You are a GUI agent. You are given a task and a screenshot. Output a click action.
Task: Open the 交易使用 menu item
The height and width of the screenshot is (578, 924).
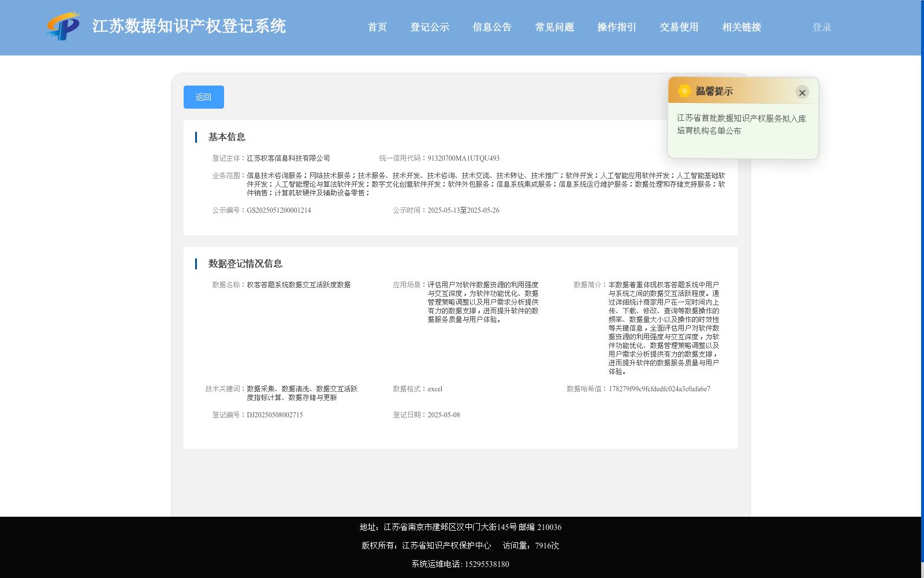679,27
